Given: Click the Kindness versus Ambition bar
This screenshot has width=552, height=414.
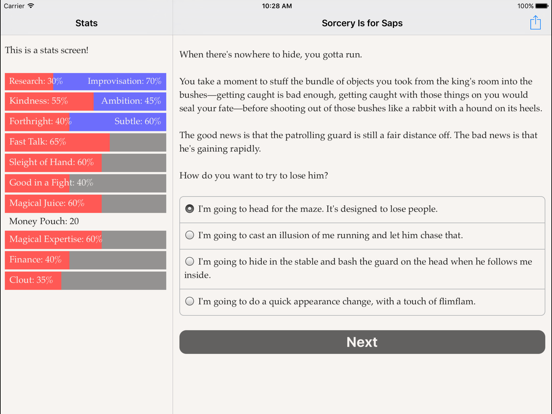Looking at the screenshot, I should 86,101.
